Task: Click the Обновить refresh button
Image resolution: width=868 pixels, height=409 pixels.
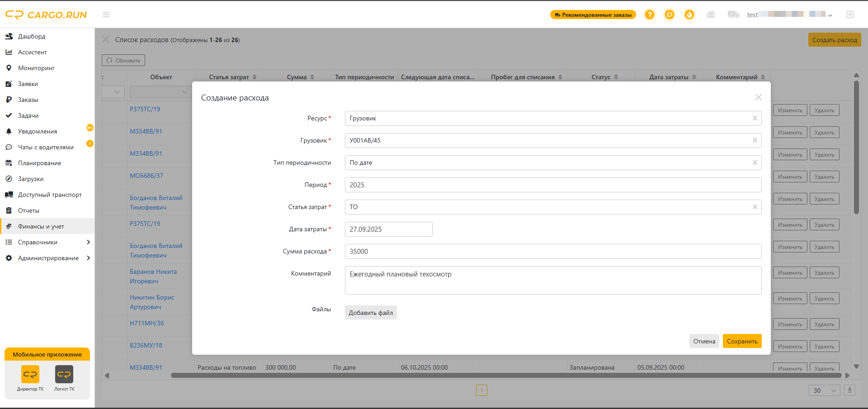Action: 123,60
